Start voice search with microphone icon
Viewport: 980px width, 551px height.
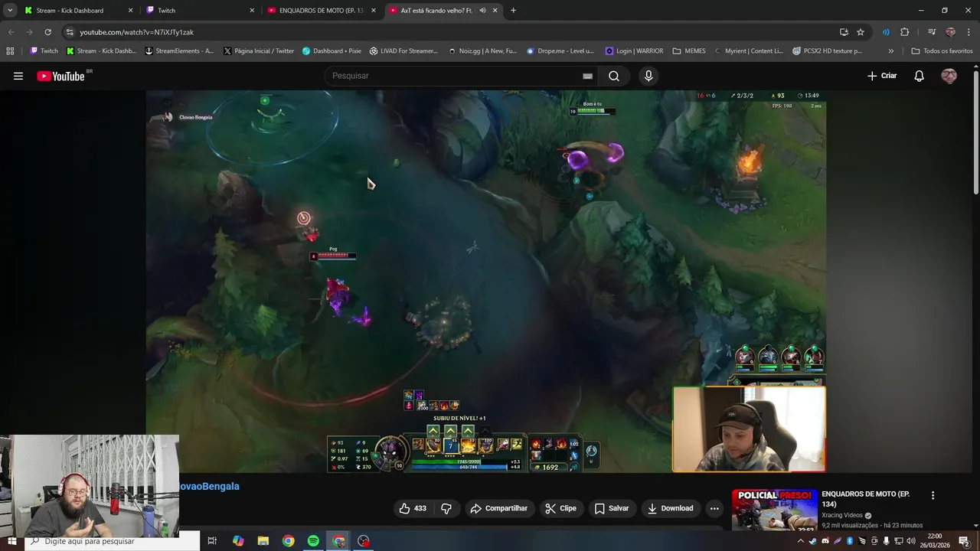pyautogui.click(x=648, y=76)
